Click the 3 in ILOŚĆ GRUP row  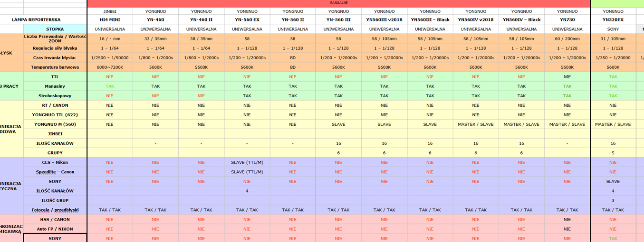pyautogui.click(x=613, y=200)
